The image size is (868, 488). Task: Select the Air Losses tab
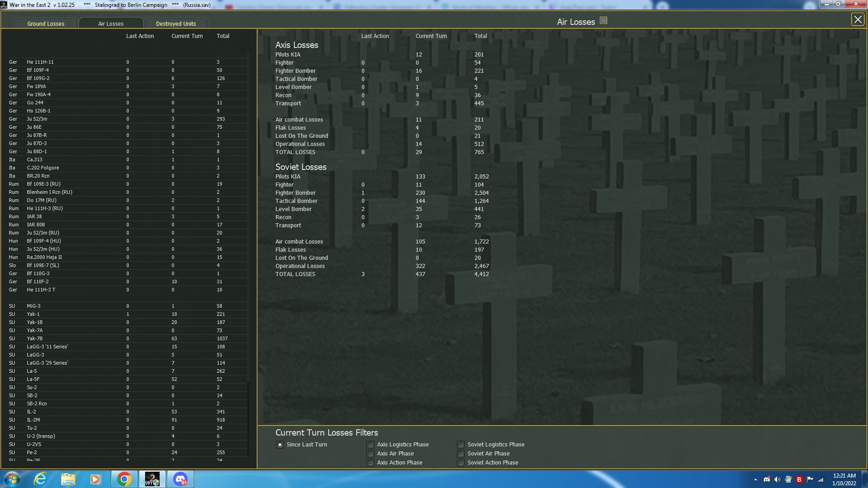tap(111, 23)
